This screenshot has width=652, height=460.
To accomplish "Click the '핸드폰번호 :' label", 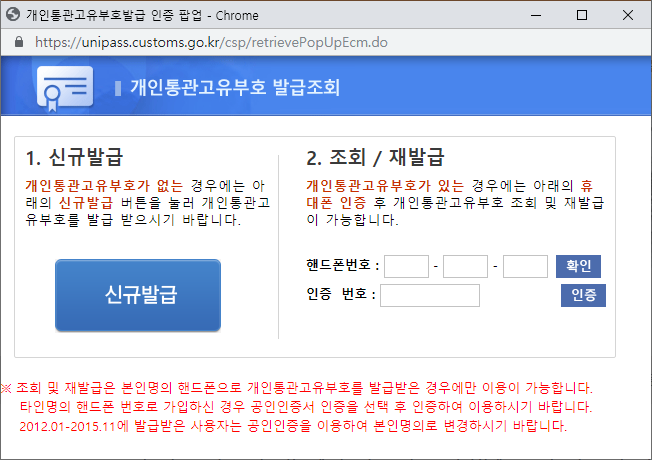I will (343, 265).
